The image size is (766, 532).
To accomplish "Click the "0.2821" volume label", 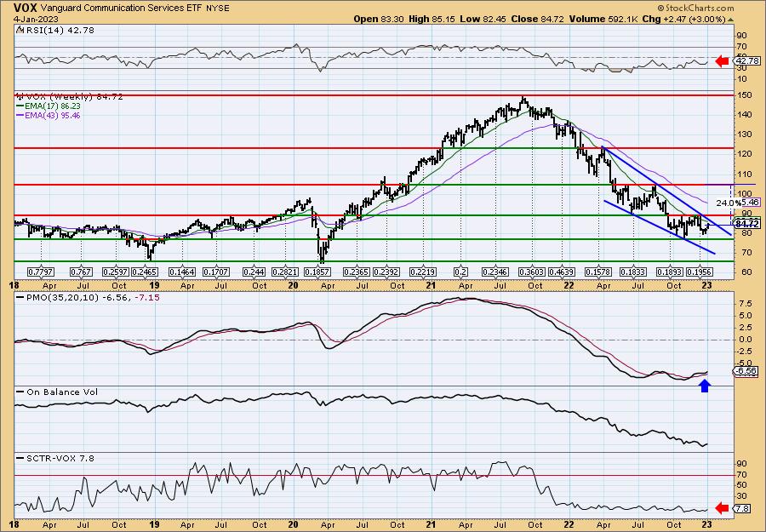I will tap(285, 272).
